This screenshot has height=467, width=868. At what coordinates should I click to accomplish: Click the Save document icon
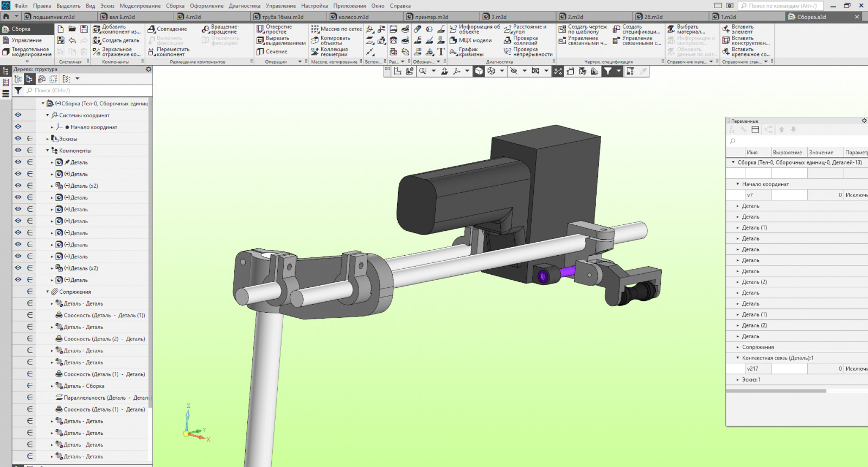(84, 29)
